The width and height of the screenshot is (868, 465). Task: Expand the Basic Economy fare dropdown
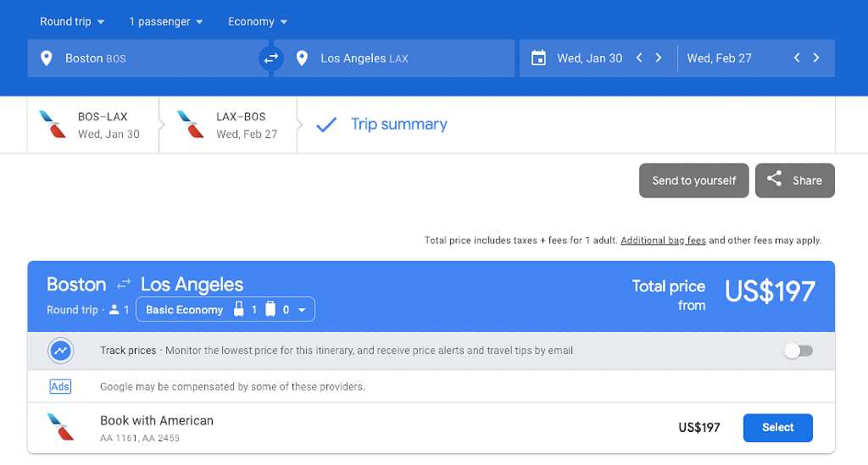(x=225, y=309)
